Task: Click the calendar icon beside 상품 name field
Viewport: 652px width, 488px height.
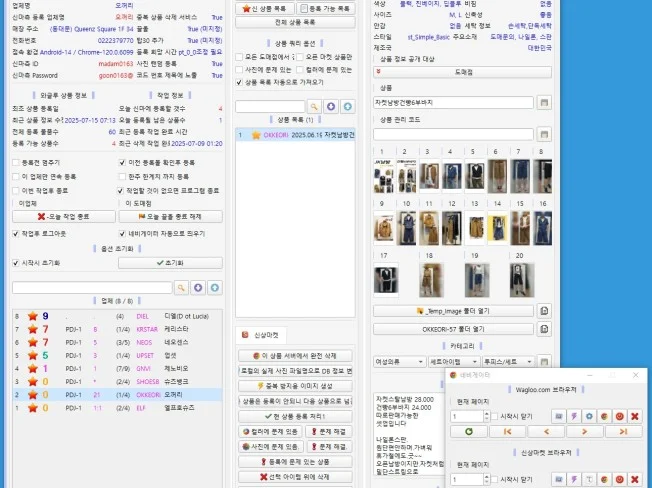Action: (544, 102)
